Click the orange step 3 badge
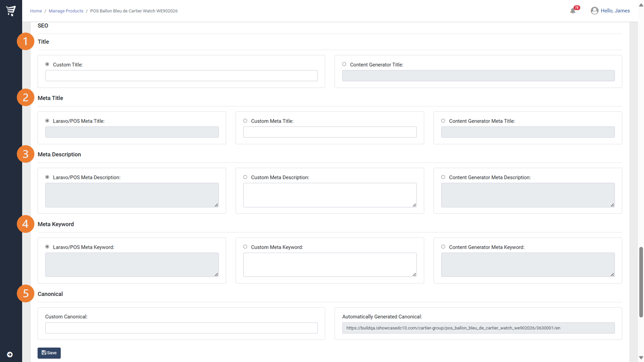 click(25, 154)
